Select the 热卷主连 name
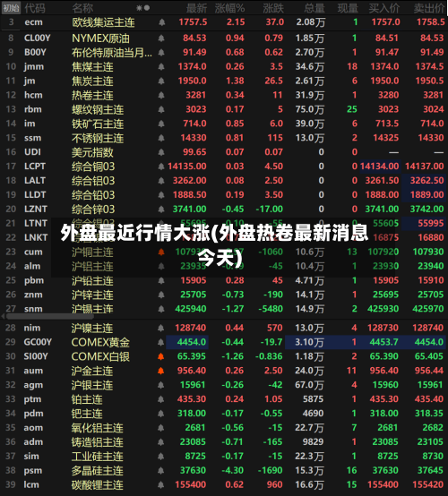The height and width of the screenshot is (496, 448). pos(92,95)
